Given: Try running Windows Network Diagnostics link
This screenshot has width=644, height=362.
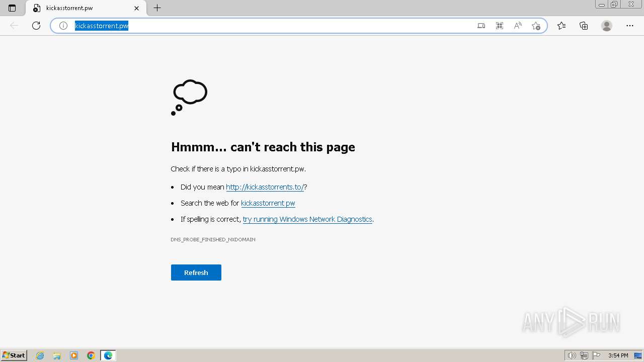Looking at the screenshot, I should (307, 219).
